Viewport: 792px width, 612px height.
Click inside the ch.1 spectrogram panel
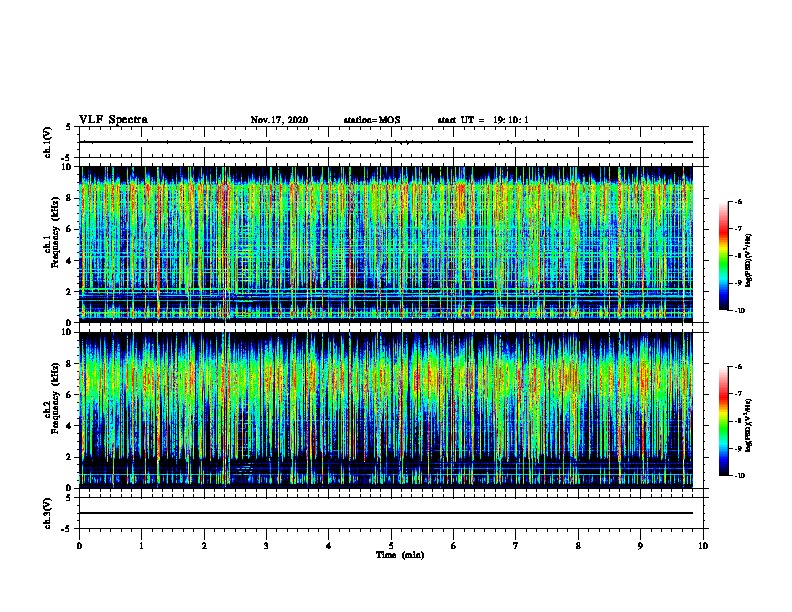386,244
